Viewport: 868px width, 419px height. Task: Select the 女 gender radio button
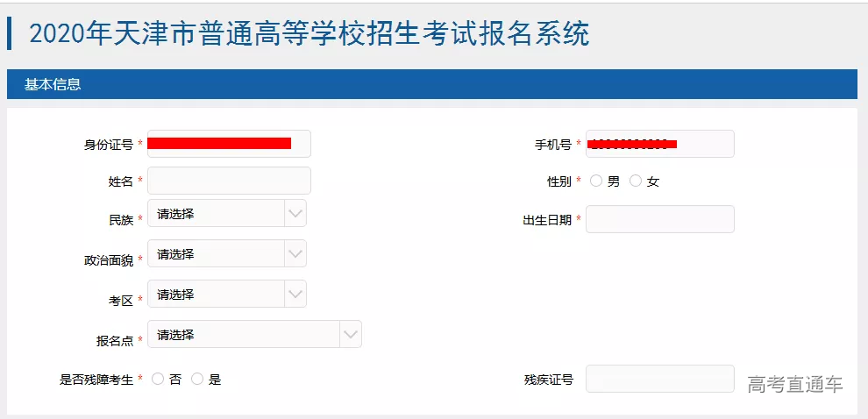(636, 181)
